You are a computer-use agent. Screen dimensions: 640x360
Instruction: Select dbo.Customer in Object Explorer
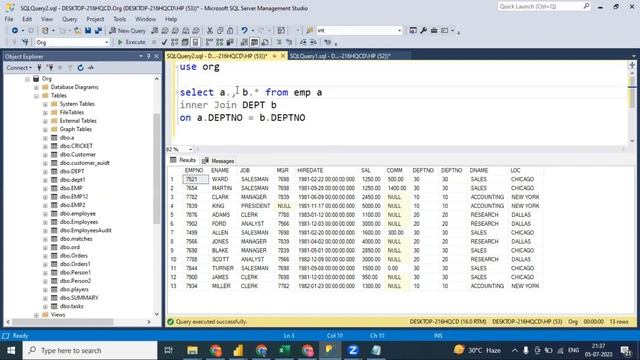(78, 155)
